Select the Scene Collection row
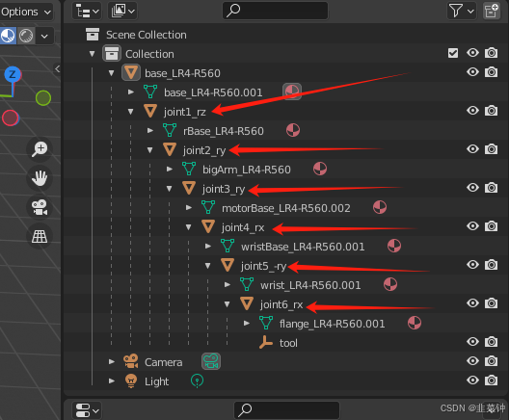This screenshot has width=509, height=420. 286,35
